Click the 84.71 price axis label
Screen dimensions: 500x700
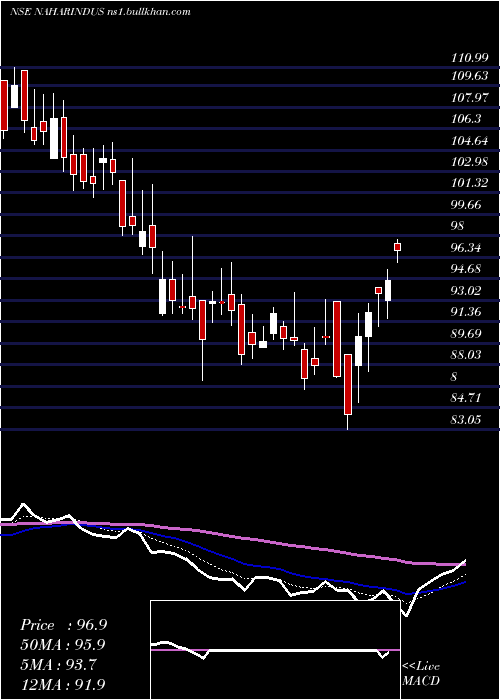point(466,397)
